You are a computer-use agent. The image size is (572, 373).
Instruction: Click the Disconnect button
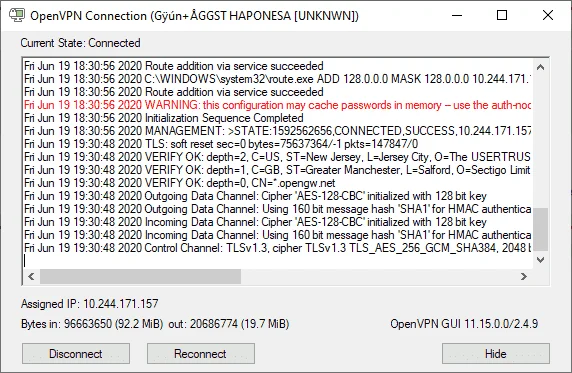click(76, 353)
